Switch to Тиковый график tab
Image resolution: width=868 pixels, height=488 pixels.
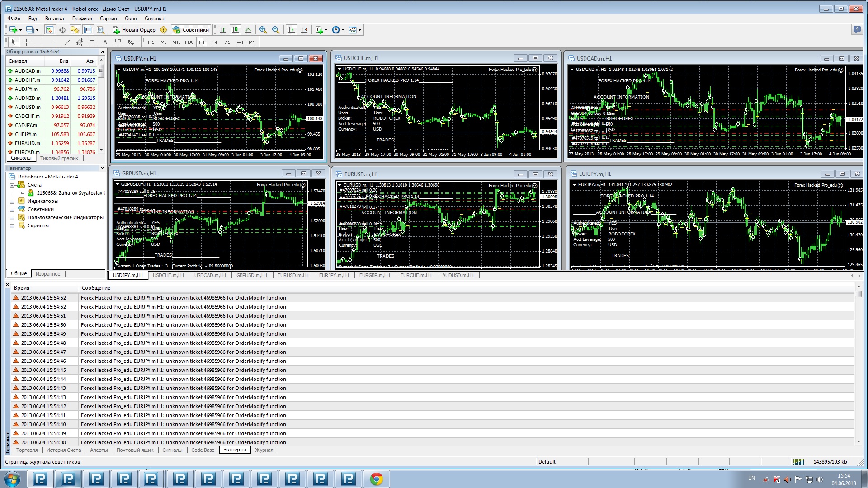[x=59, y=158]
